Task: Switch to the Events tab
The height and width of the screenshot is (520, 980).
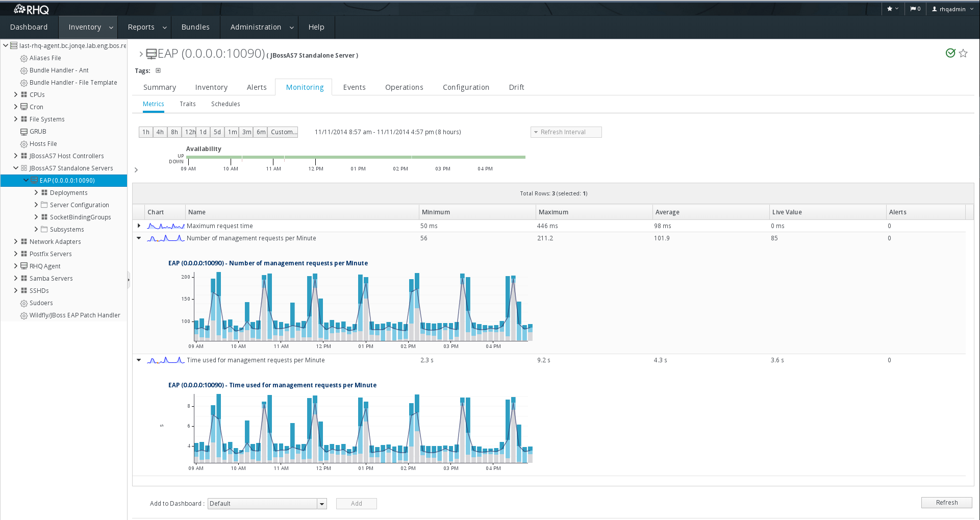Action: tap(354, 87)
